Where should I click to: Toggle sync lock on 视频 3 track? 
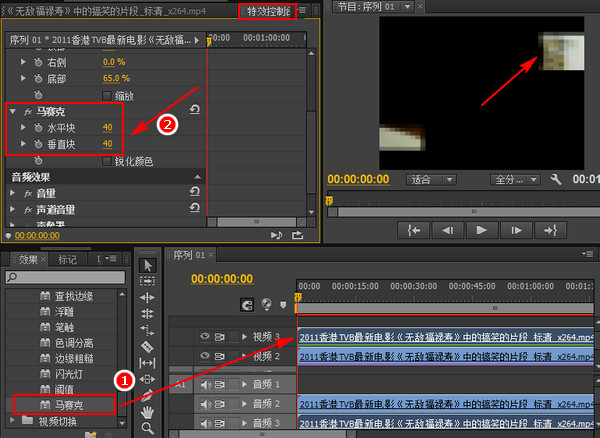[220, 337]
